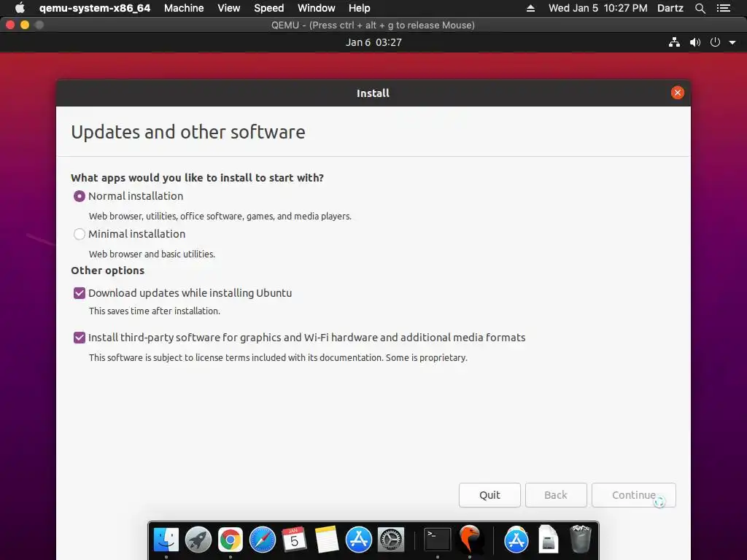Open the Dartz user menu
This screenshot has height=560, width=747.
670,8
